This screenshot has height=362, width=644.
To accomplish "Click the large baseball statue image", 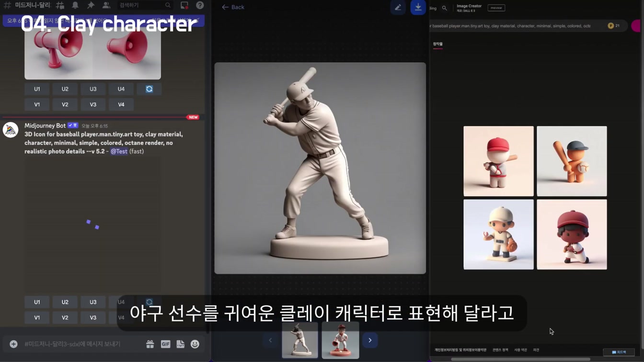I will [320, 168].
